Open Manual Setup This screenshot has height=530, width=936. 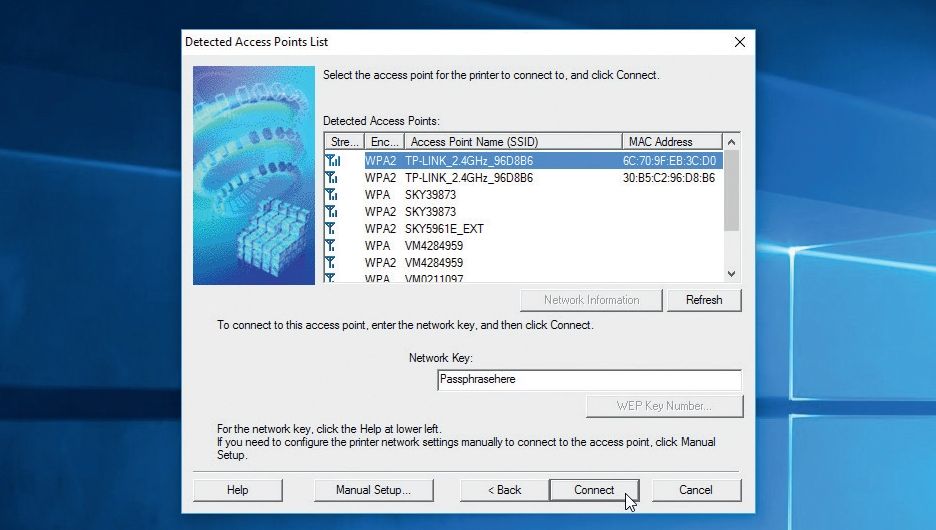click(373, 490)
